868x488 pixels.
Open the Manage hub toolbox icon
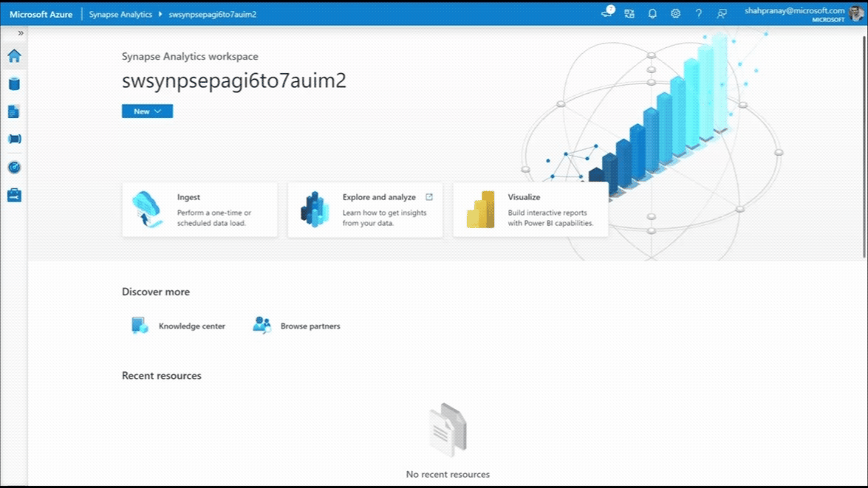[14, 195]
